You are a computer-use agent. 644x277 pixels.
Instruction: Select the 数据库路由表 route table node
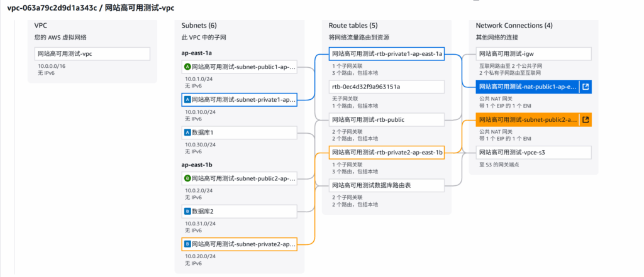pos(387,185)
